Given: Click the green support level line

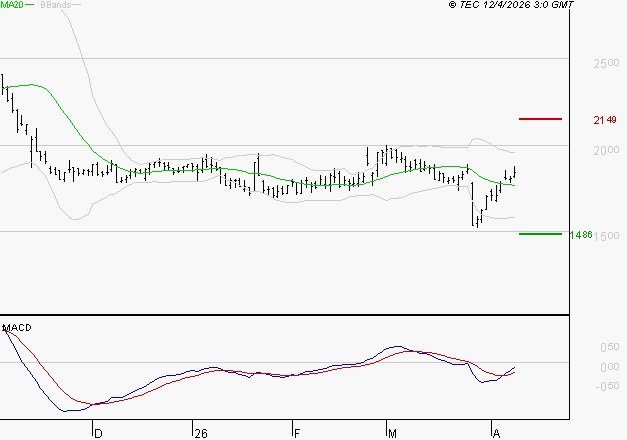Looking at the screenshot, I should (x=540, y=234).
